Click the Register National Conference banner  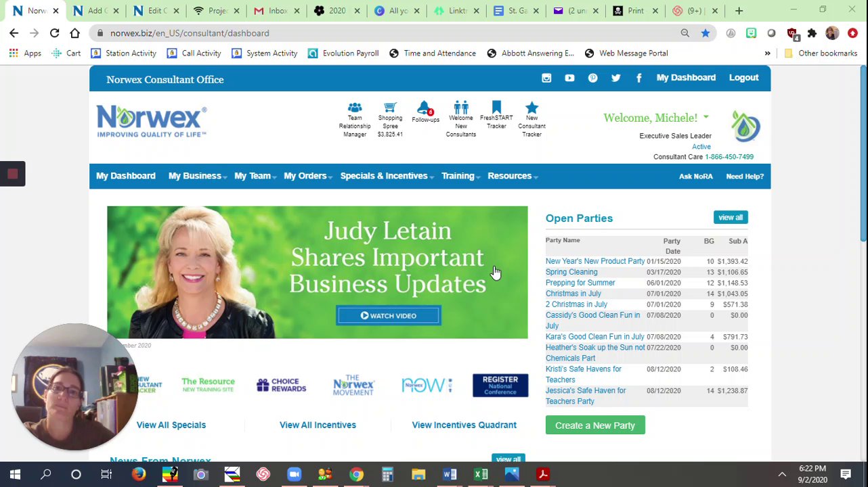pyautogui.click(x=500, y=385)
